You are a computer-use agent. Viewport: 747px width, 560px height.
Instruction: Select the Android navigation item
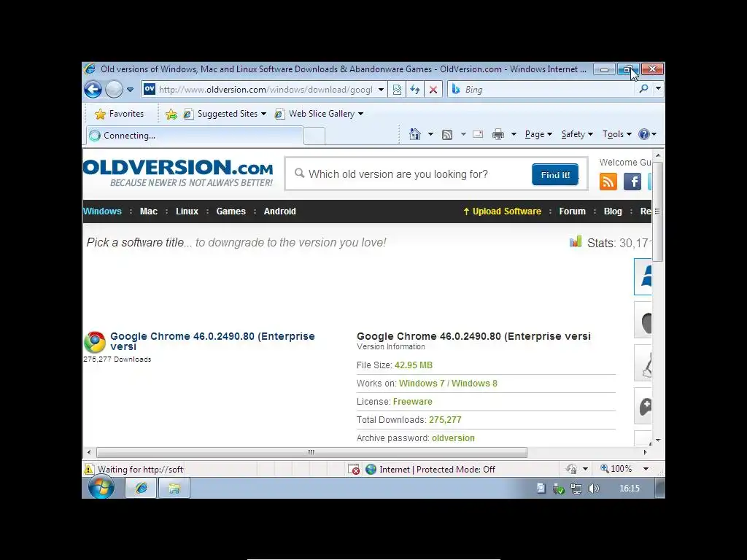coord(280,211)
